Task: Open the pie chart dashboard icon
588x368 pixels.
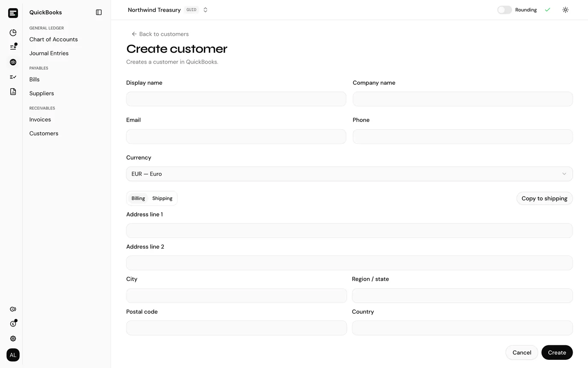Action: [x=13, y=33]
